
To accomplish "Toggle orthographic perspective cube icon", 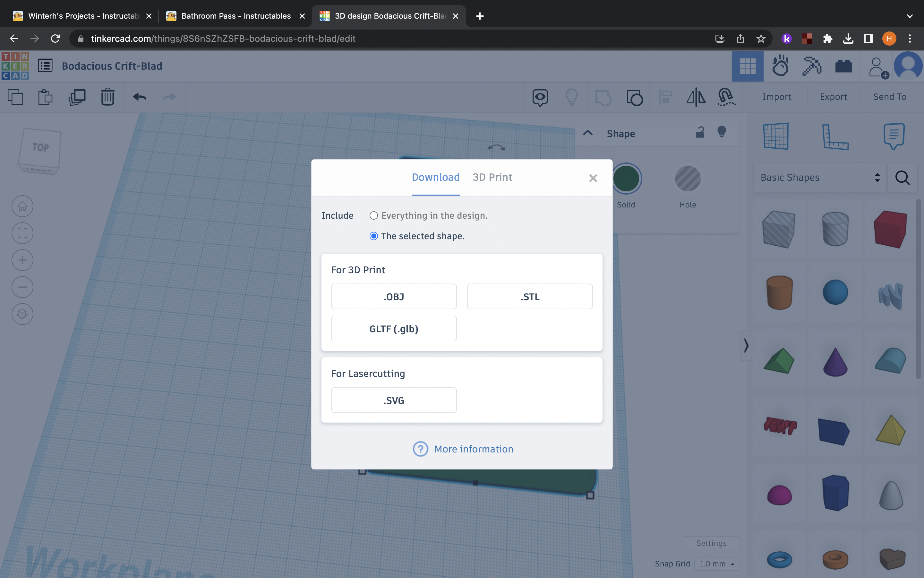I will point(22,314).
